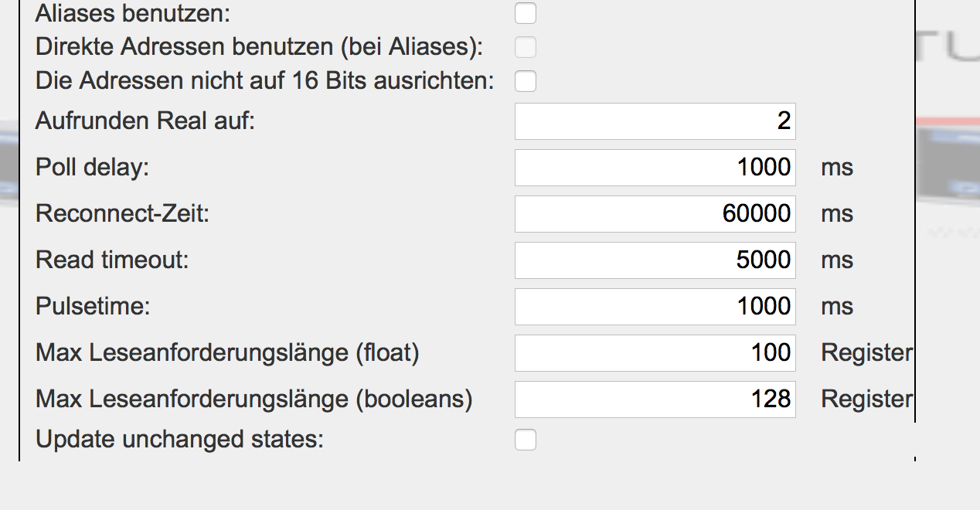Focus the Pulsetime input box
This screenshot has height=510, width=980.
(x=655, y=307)
